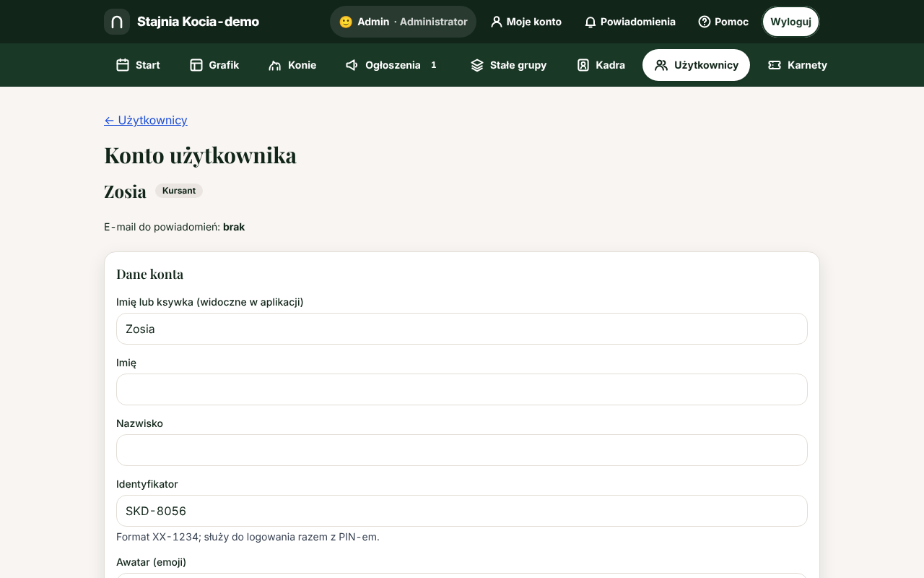Click the bell icon for Powiadomienia
This screenshot has width=924, height=578.
[x=590, y=22]
